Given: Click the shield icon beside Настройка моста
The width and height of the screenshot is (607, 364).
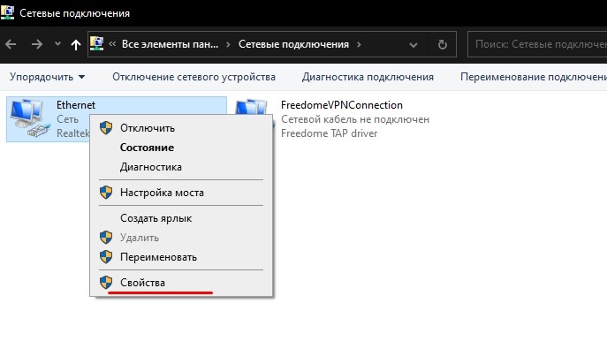Looking at the screenshot, I should tap(106, 192).
